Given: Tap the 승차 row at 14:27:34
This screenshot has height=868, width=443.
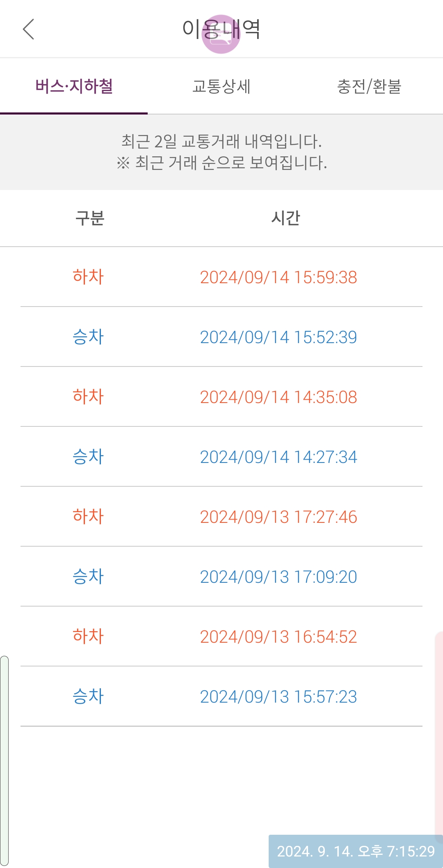Looking at the screenshot, I should pos(221,457).
